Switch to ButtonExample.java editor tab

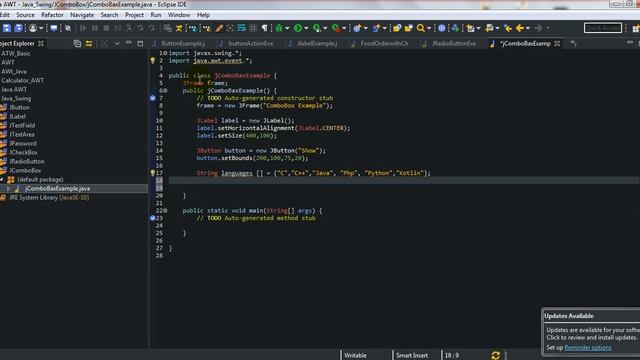[182, 43]
